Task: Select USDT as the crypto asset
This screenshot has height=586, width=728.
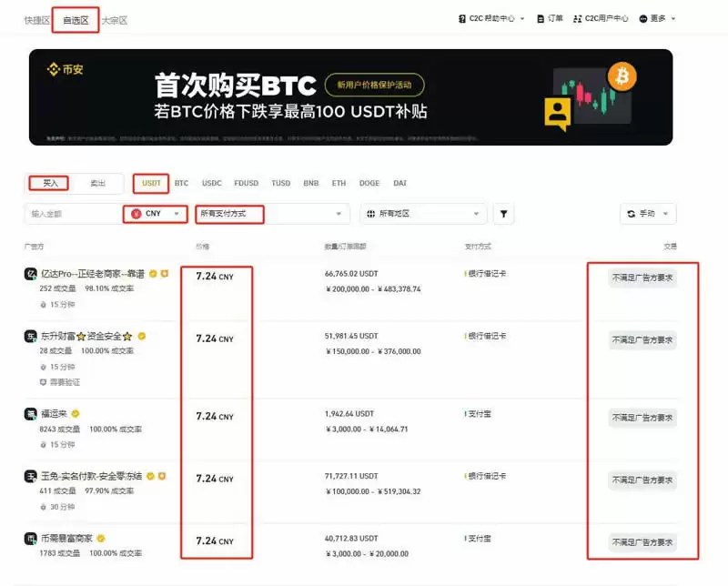Action: (151, 183)
